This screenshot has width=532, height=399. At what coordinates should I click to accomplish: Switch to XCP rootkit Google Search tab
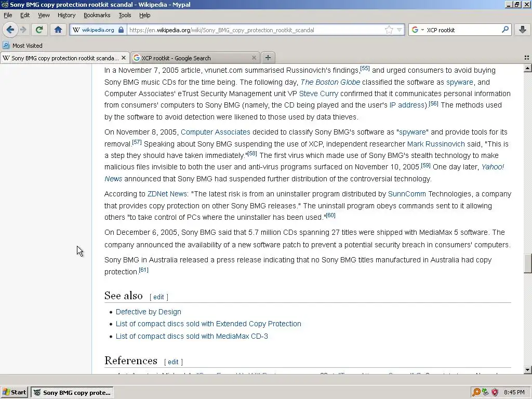pos(195,58)
